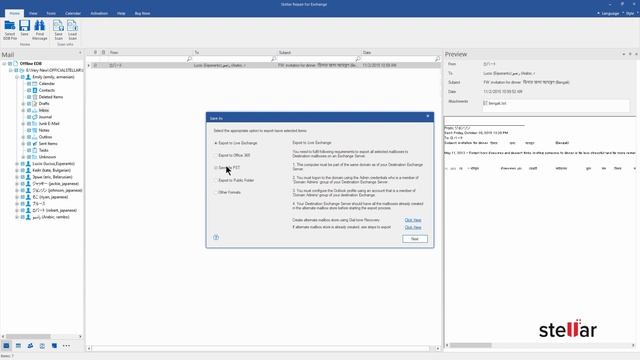This screenshot has width=640, height=360.
Task: Expand the Sent Items folder node
Action: click(x=23, y=144)
